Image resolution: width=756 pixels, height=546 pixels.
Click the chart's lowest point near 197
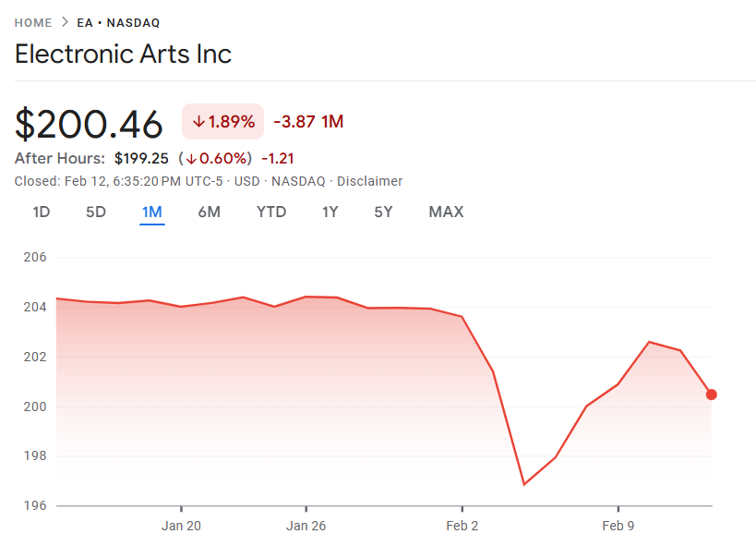coord(524,484)
